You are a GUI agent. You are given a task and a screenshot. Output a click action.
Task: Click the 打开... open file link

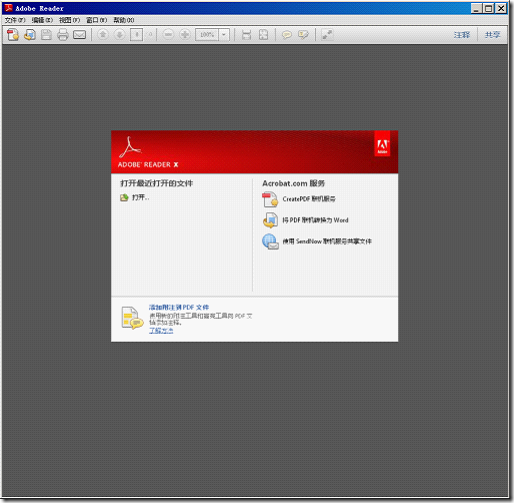[141, 198]
